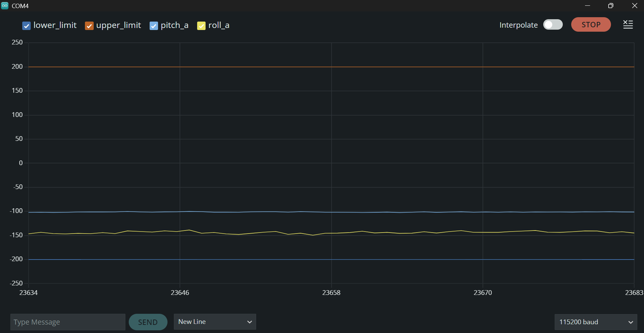Viewport: 644px width, 333px height.
Task: Stop the serial plotter with STOP
Action: [591, 25]
